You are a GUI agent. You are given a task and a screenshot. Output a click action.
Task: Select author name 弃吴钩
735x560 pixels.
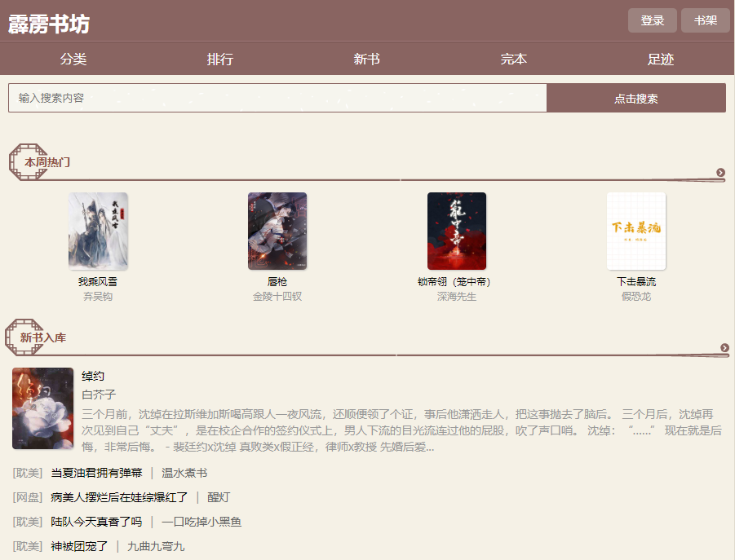[x=98, y=297]
